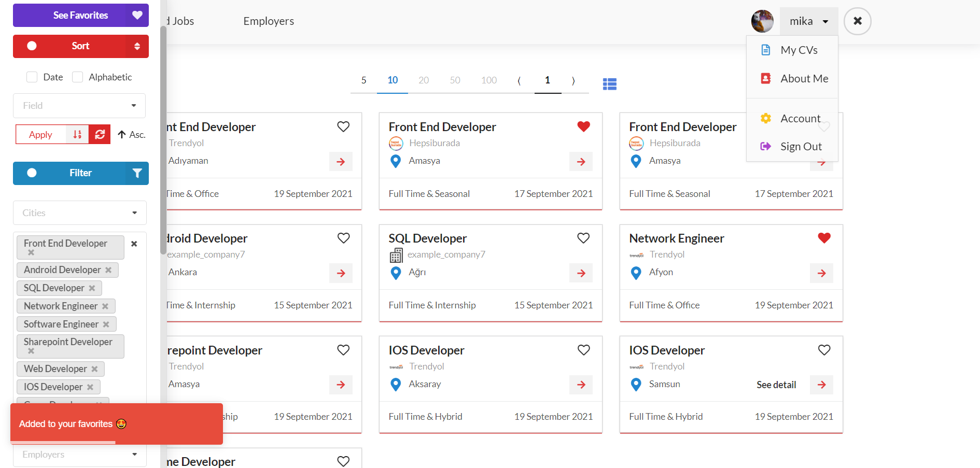Expand the Cities dropdown

[x=80, y=213]
